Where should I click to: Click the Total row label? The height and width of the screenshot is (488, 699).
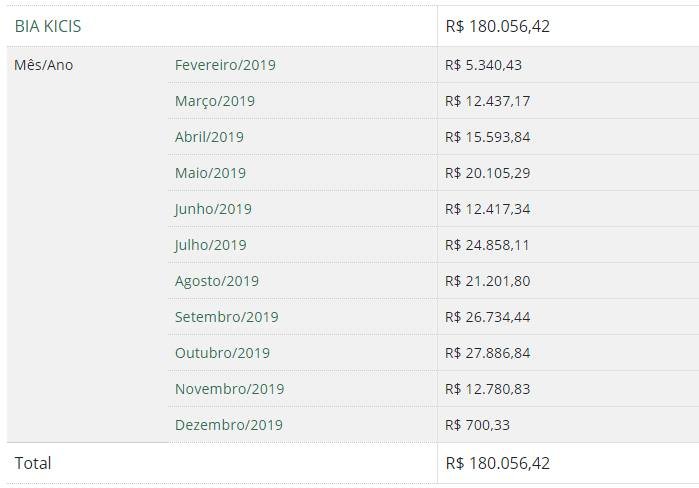tap(33, 463)
